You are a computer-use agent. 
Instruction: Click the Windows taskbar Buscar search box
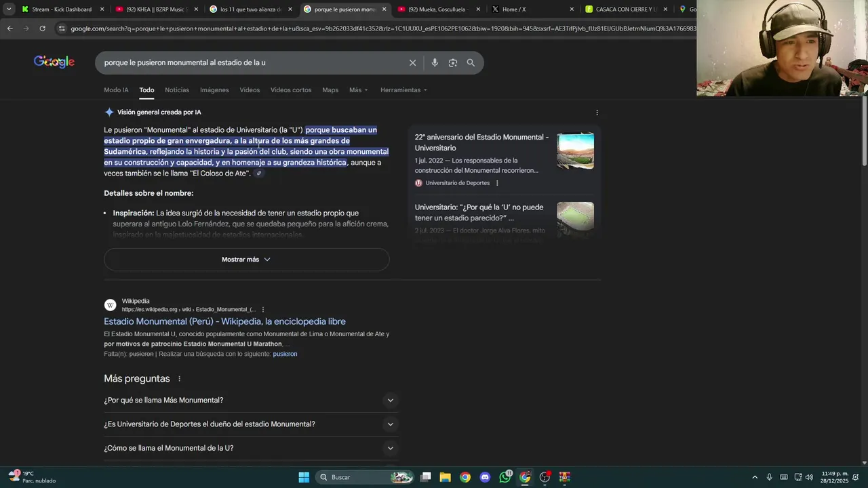[x=366, y=477]
